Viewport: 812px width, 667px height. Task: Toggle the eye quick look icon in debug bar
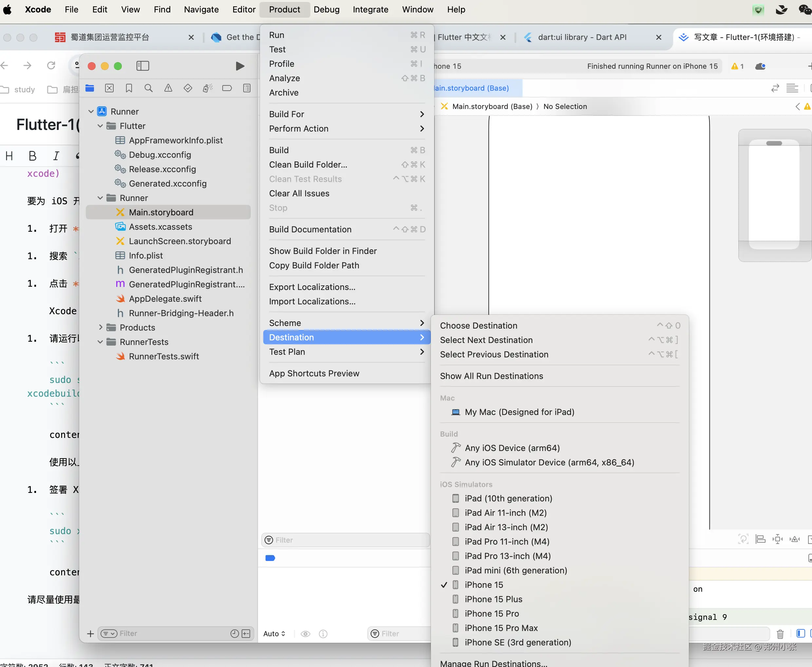305,634
